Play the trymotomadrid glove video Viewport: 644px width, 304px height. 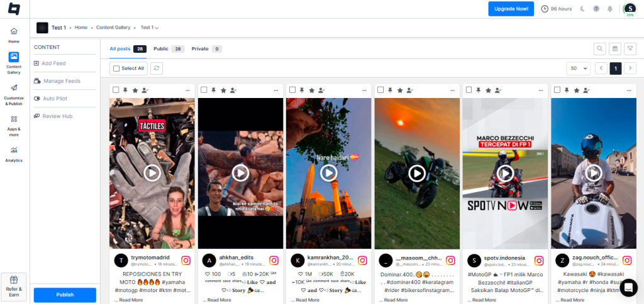click(x=152, y=173)
